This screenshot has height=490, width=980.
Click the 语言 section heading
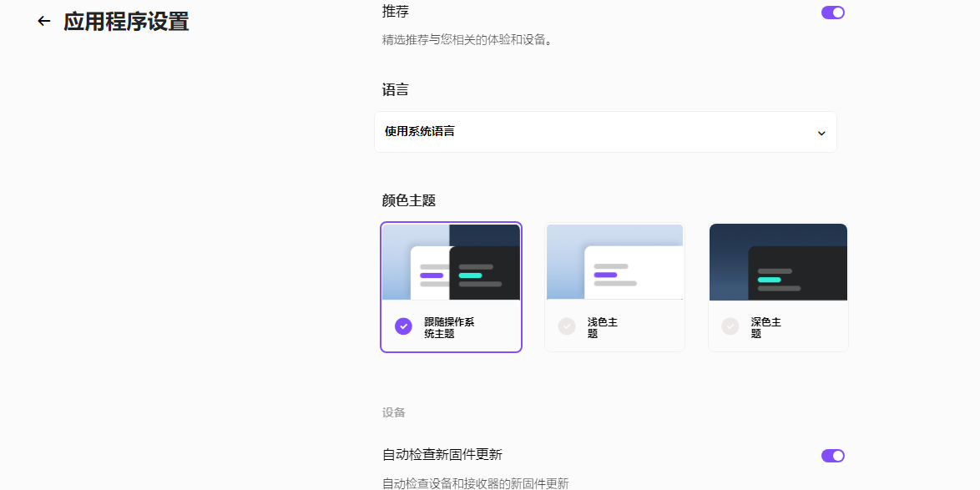(x=396, y=90)
